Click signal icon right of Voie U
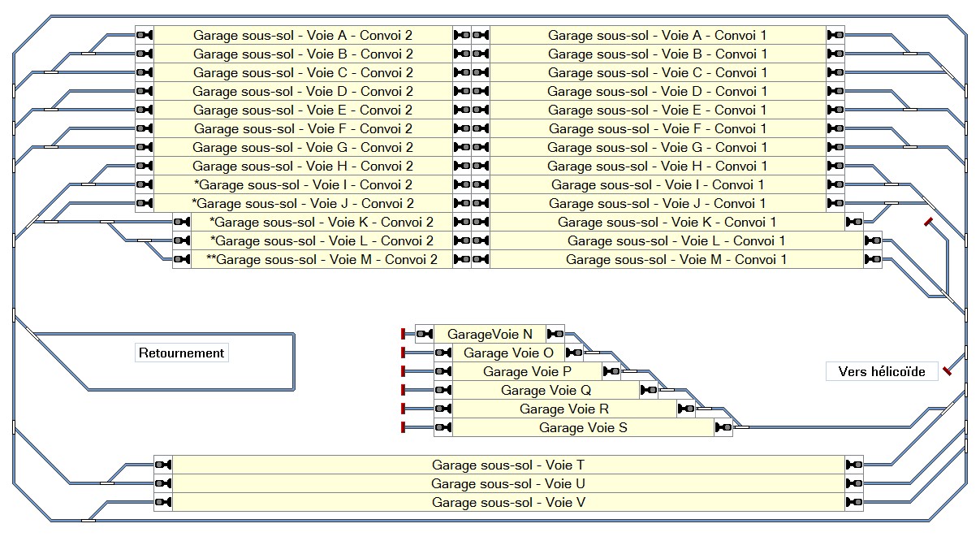980x541 pixels. [x=855, y=483]
